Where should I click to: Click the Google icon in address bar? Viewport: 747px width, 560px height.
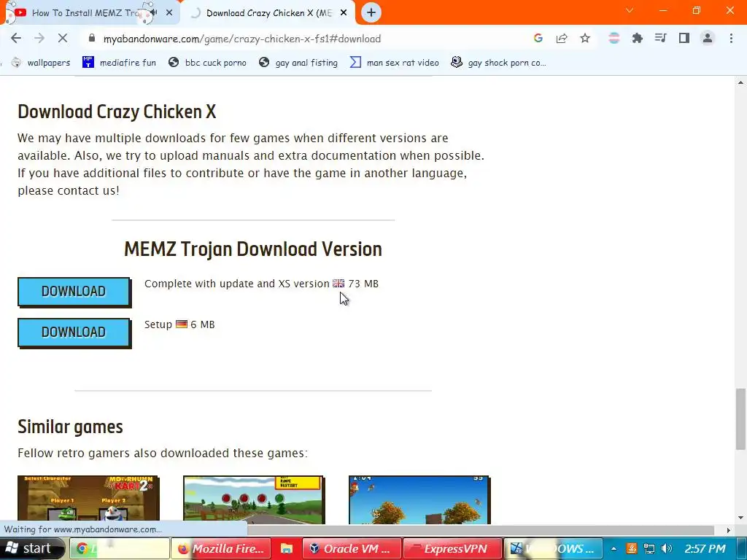coord(538,39)
